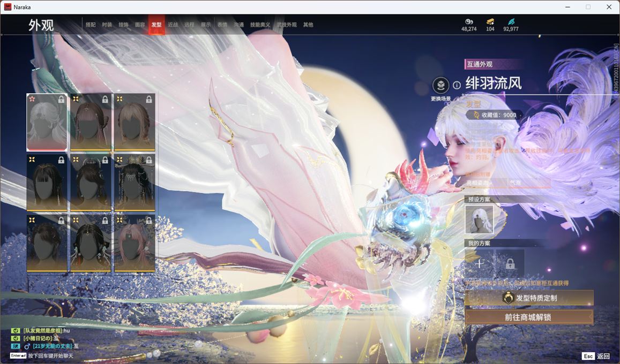Click the chat message from 小猪日记の
Screen dimensions: 620x364
tap(41, 338)
